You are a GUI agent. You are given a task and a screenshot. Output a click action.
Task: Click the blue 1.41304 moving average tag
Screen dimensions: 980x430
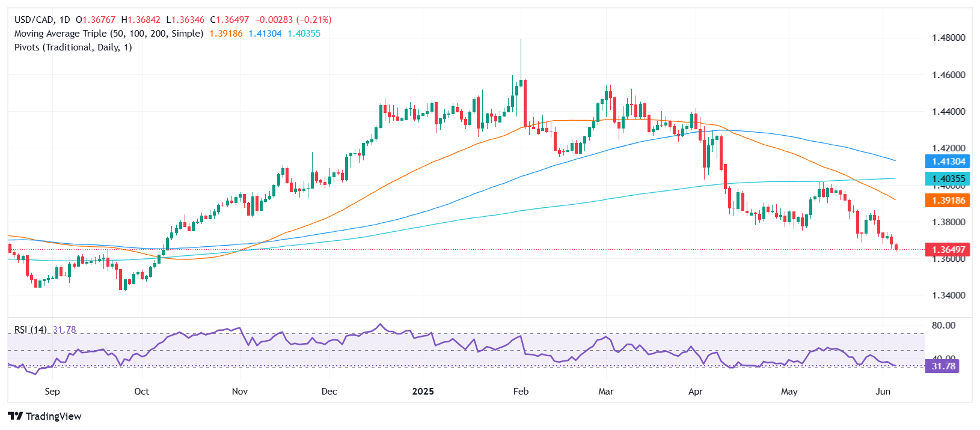(x=948, y=162)
